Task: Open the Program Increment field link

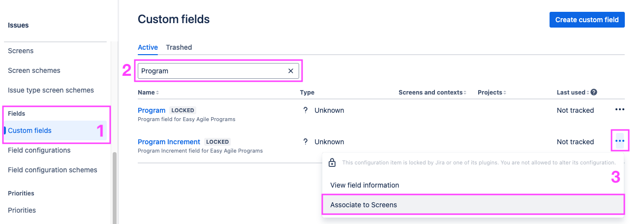Action: [x=169, y=142]
